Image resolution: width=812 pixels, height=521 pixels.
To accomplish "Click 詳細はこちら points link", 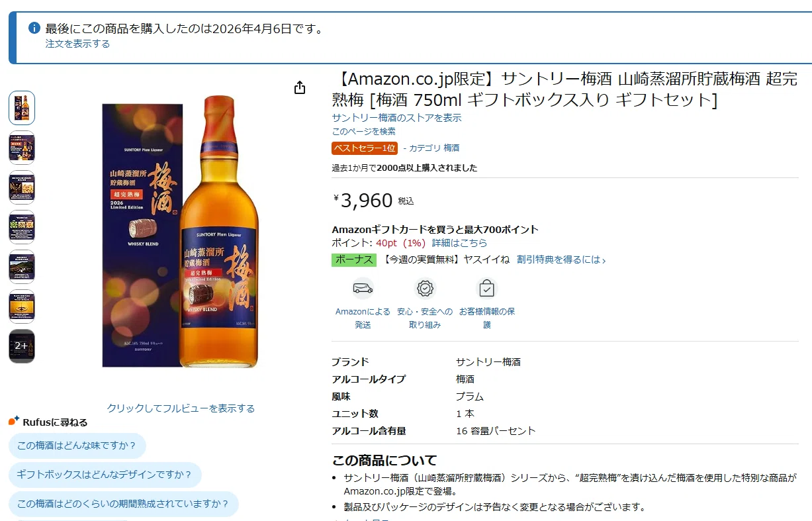I will coord(459,243).
